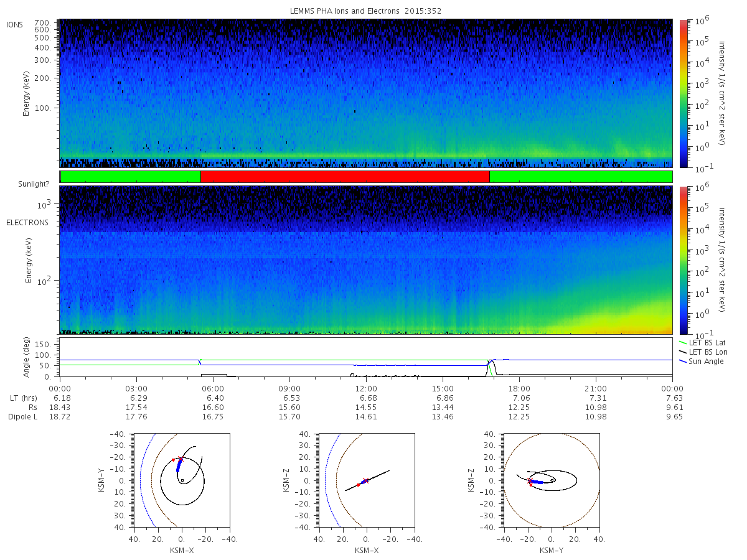747x560 pixels.
Task: Click the 18:00 time axis label
Action: pos(519,388)
